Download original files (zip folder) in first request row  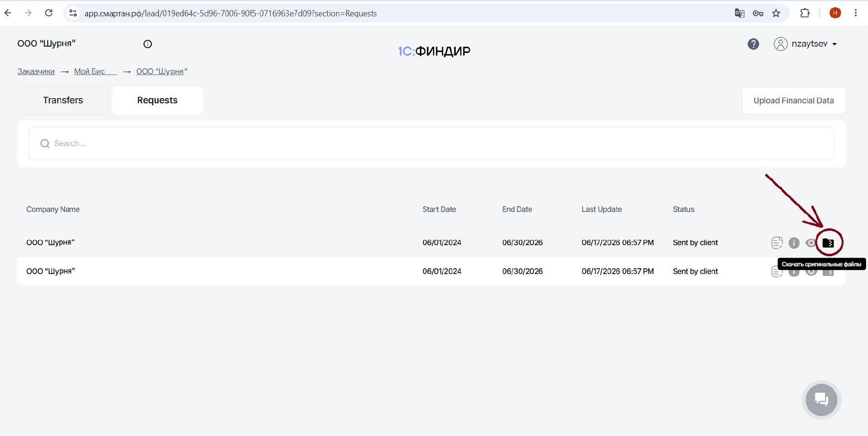click(828, 243)
